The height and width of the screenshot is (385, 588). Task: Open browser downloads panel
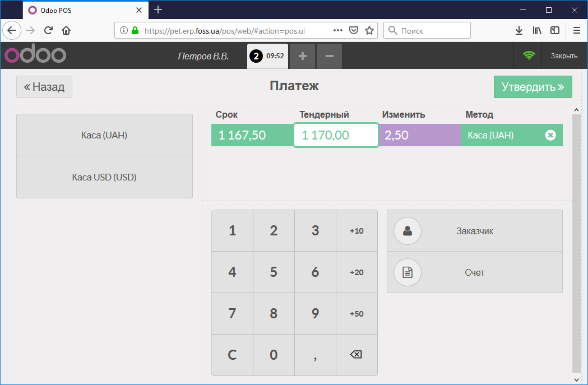519,30
